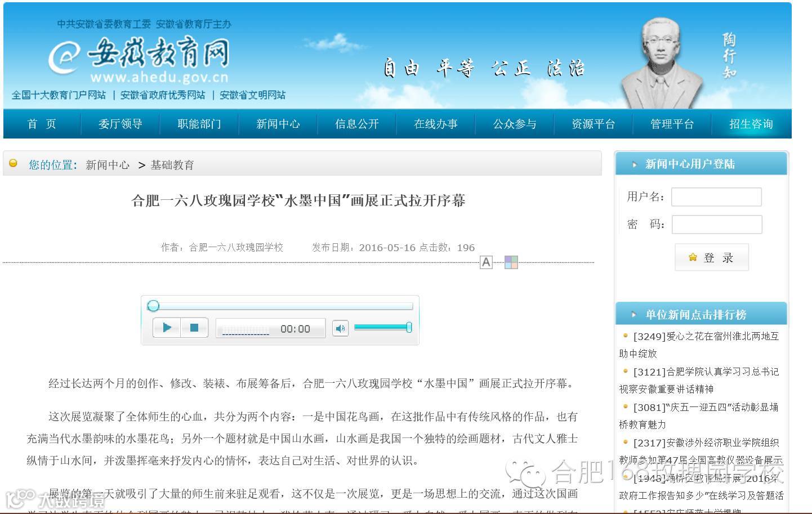Focus the 密码 input field

tap(716, 225)
